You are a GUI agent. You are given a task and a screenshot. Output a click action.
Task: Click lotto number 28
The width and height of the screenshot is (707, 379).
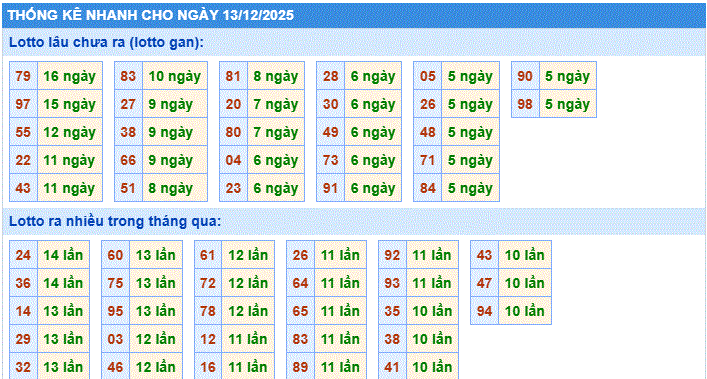[x=330, y=76]
